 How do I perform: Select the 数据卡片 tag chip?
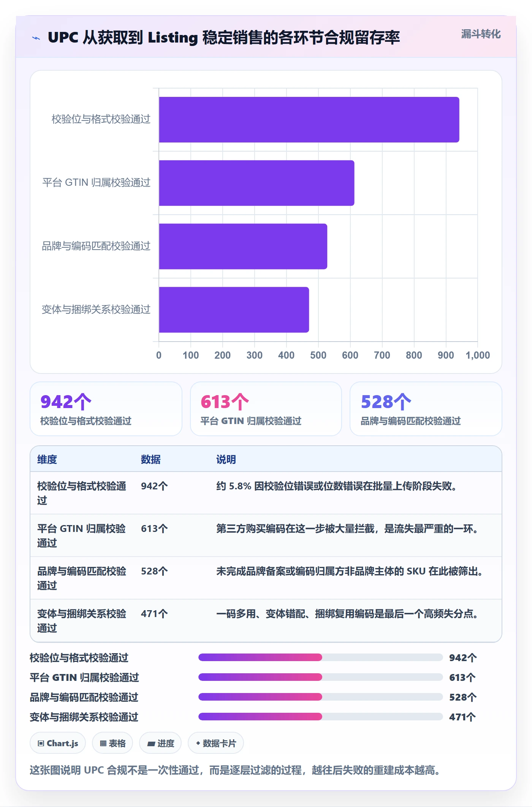[216, 743]
